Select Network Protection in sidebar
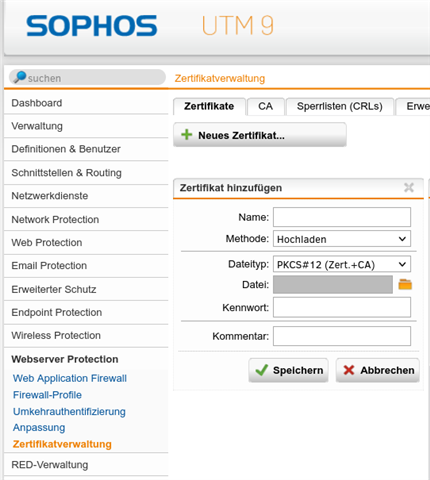430x480 pixels. coord(86,219)
